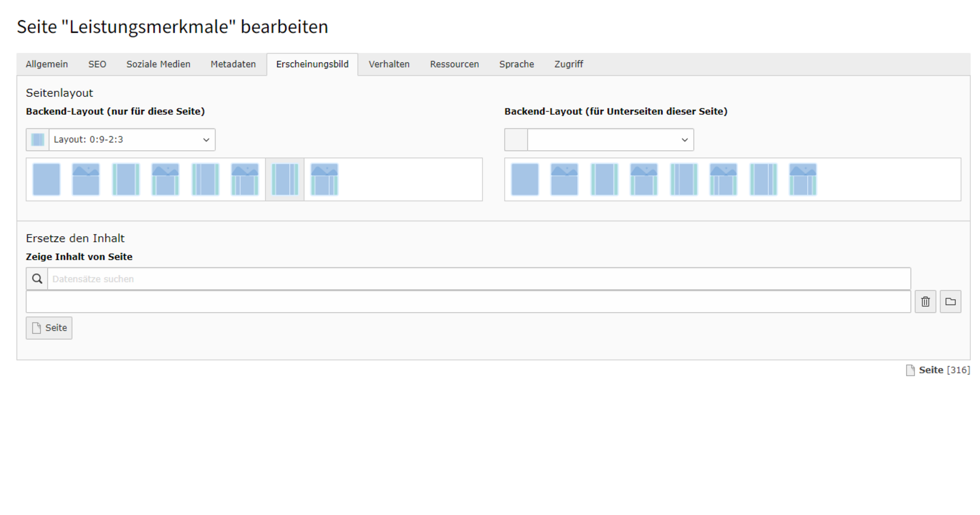Go to the Soziale Medien tab
The image size is (980, 515).
(158, 64)
